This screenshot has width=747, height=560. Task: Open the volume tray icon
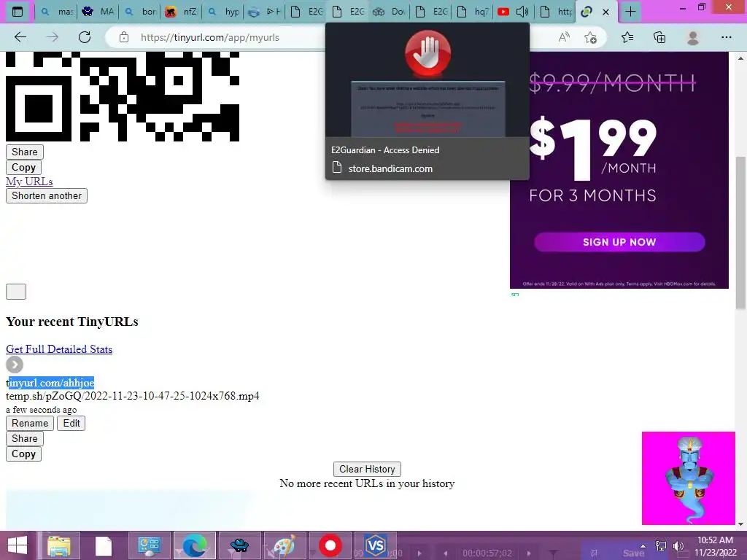pos(678,545)
